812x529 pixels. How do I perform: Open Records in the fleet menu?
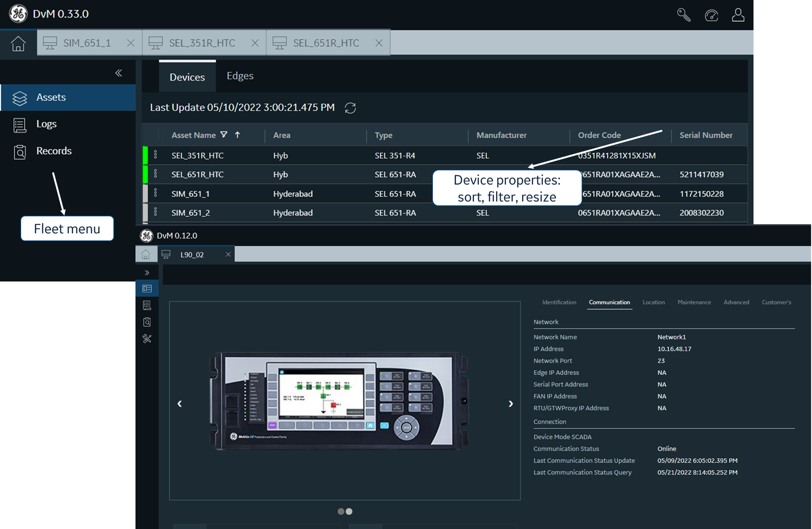tap(68, 151)
